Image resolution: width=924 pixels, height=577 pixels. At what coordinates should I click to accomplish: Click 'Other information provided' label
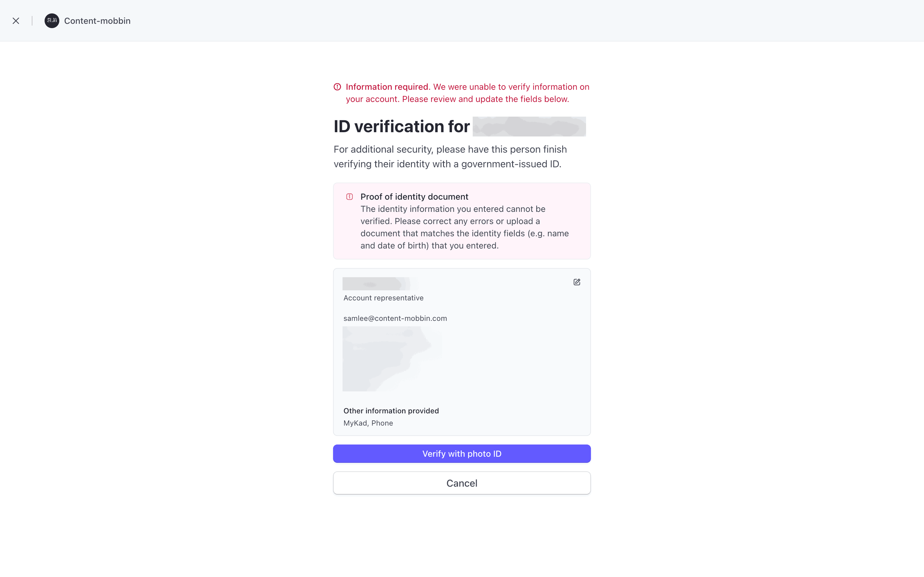pyautogui.click(x=391, y=411)
